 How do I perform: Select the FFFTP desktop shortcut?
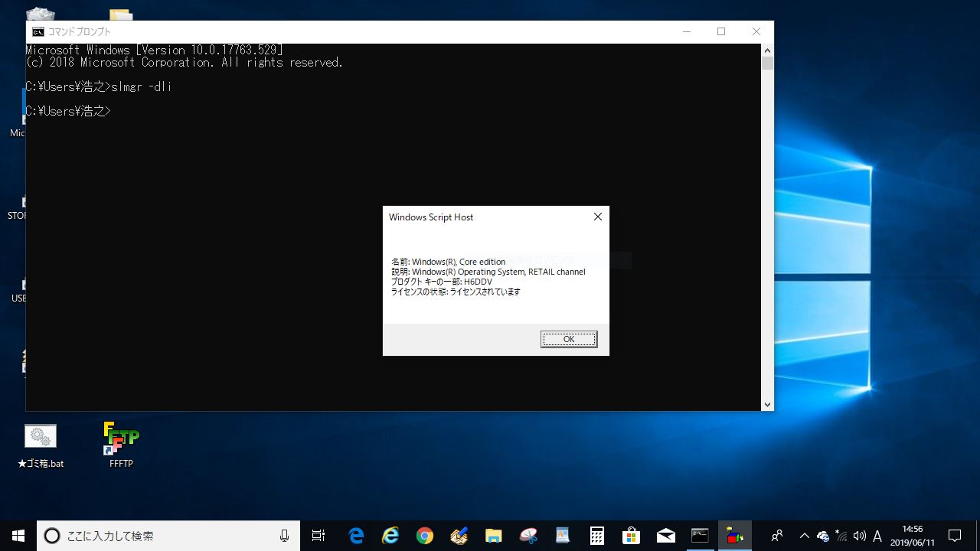tap(121, 445)
